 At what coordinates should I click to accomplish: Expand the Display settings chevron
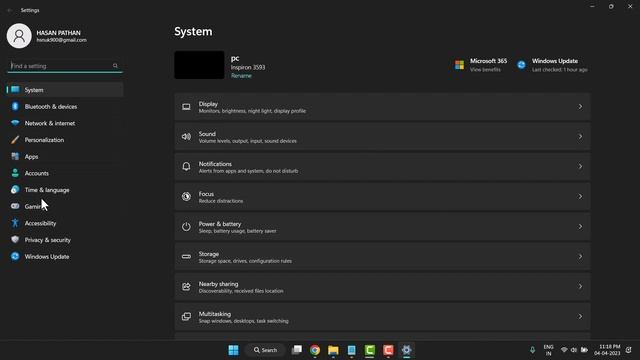(580, 107)
